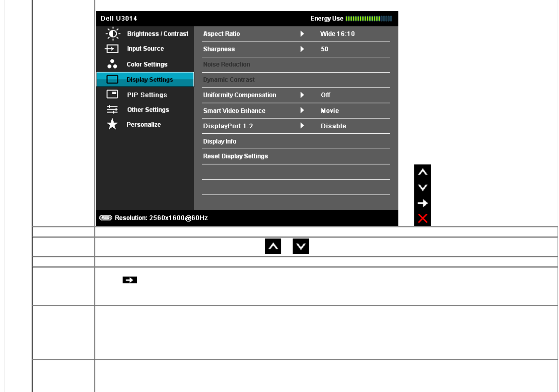Click the DisplayPort Disable value
Image resolution: width=559 pixels, height=392 pixels.
pos(333,126)
